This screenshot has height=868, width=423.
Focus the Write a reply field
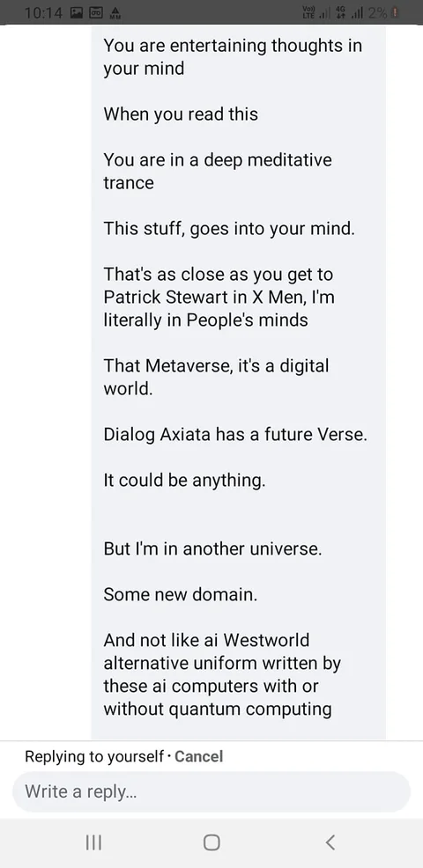coord(211,791)
